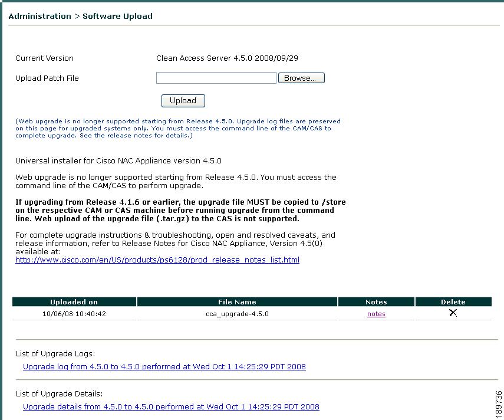Click the blue Web upgrade no longer supported note
The image size is (504, 420).
(178, 129)
